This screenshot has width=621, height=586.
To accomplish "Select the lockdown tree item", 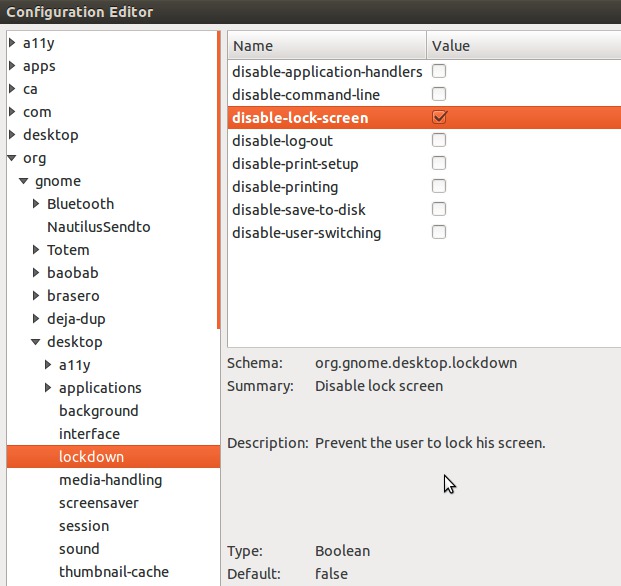I will point(113,457).
